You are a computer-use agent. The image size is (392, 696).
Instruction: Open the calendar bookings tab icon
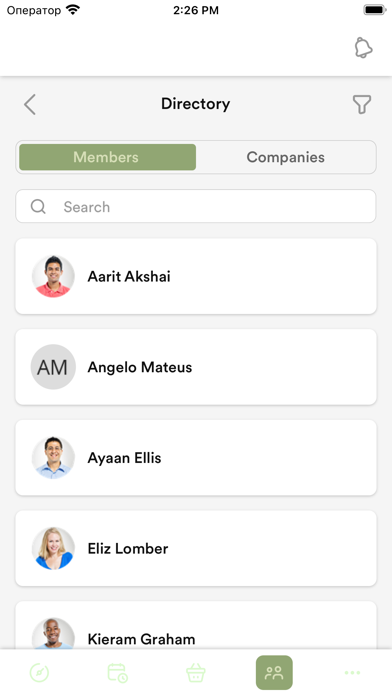[118, 672]
